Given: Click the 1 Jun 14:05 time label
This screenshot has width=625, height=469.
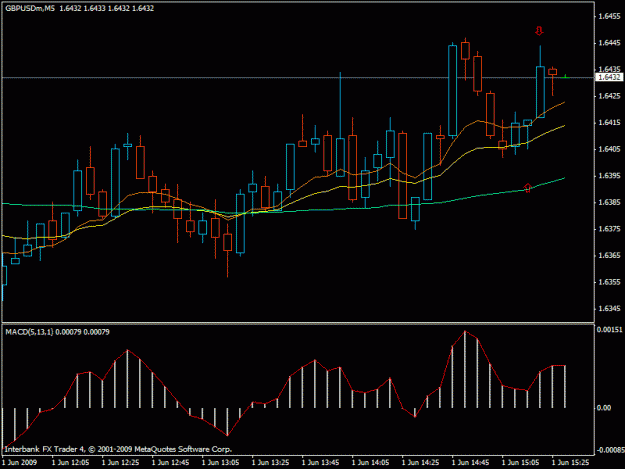Looking at the screenshot, I should point(370,463).
